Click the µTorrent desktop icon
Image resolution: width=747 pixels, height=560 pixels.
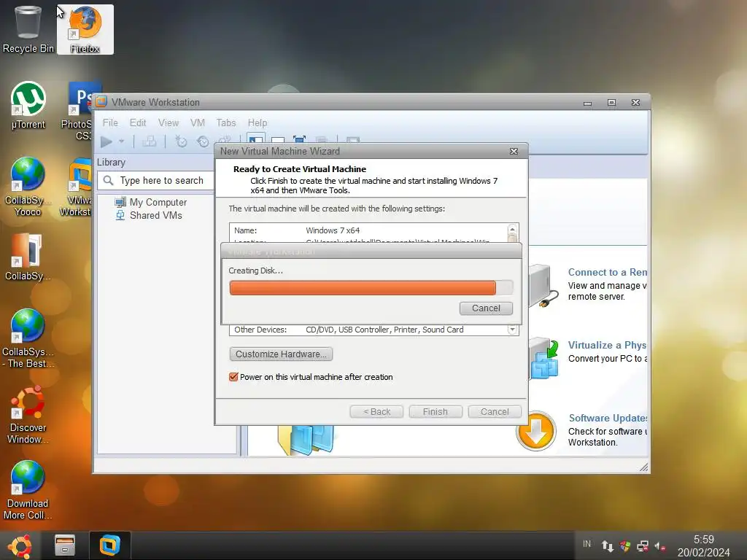[28, 105]
